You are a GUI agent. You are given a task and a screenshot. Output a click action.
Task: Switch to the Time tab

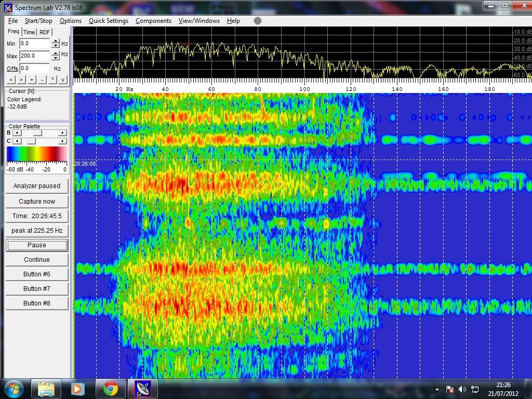(x=29, y=32)
